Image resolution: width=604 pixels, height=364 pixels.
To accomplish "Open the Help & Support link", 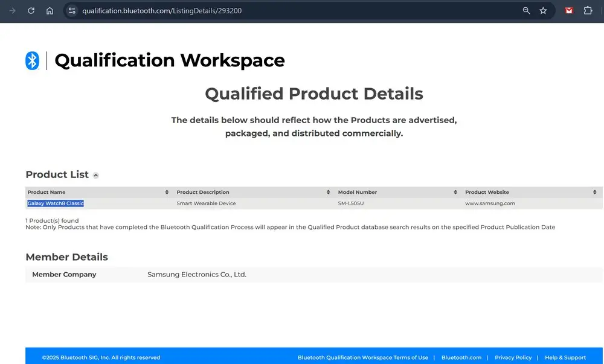I will pos(565,357).
